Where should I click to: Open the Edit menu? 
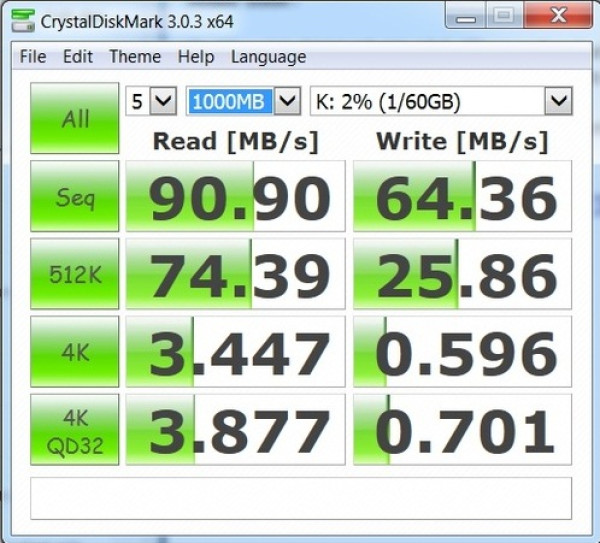point(78,57)
